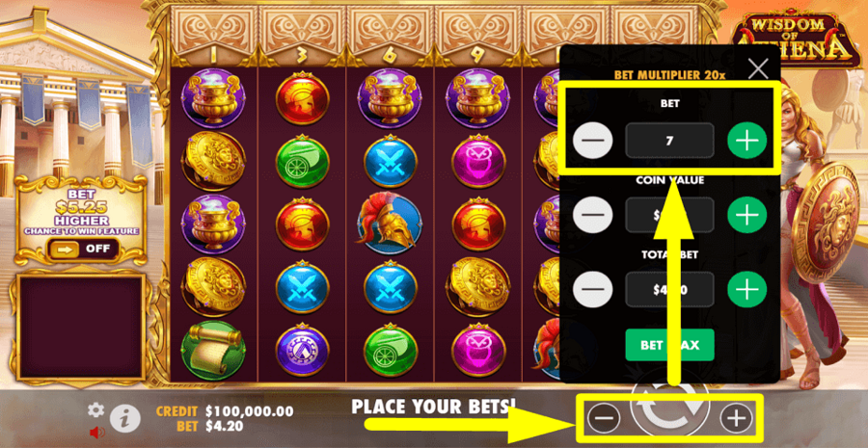Decrease Total Bet with minus button
Viewport: 868px width, 448px height.
click(x=593, y=289)
